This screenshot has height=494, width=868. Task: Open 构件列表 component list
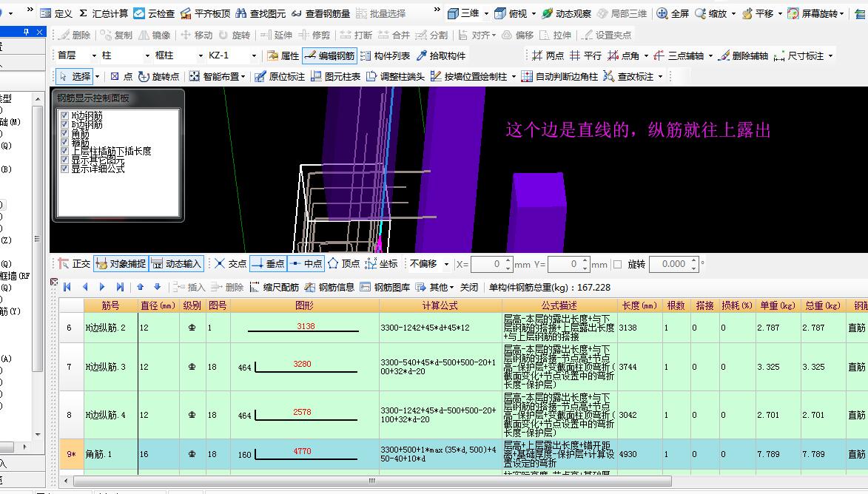pyautogui.click(x=385, y=56)
